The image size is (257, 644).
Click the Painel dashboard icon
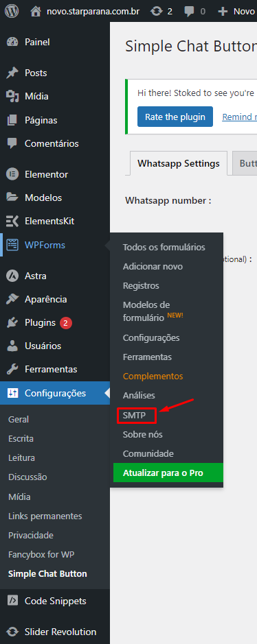coord(13,43)
